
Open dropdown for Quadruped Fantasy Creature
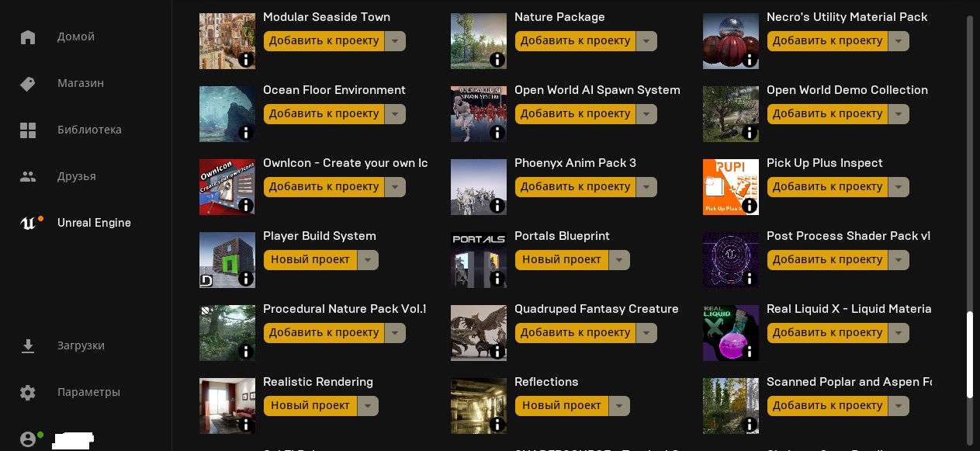pyautogui.click(x=646, y=332)
